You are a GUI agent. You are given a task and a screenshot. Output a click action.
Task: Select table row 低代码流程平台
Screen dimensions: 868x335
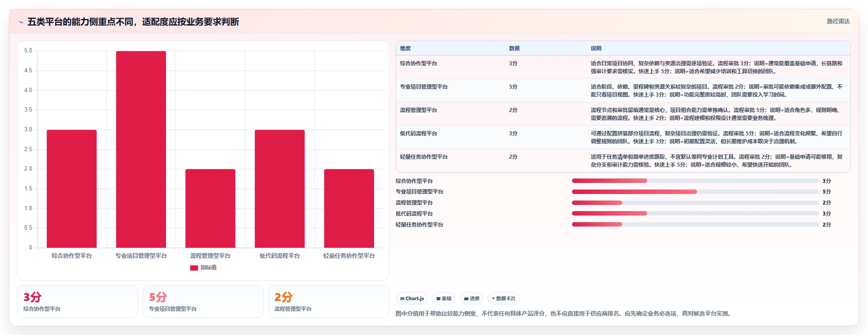623,137
